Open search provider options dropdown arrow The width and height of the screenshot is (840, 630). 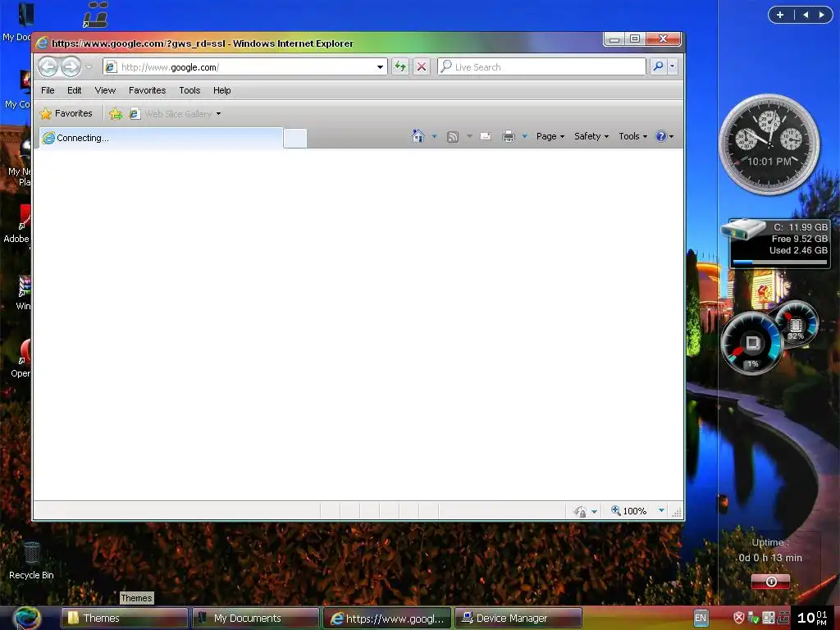click(673, 66)
